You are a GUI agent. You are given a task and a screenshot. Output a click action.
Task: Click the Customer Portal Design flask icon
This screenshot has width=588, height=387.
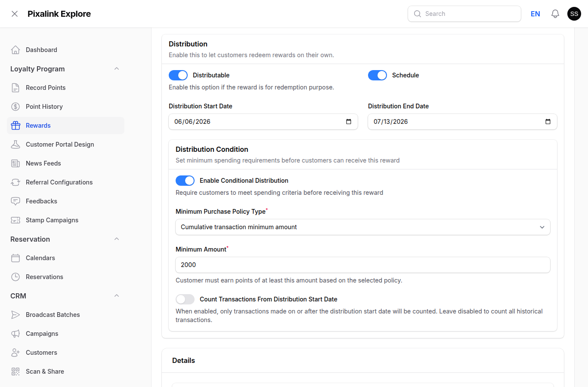[15, 144]
